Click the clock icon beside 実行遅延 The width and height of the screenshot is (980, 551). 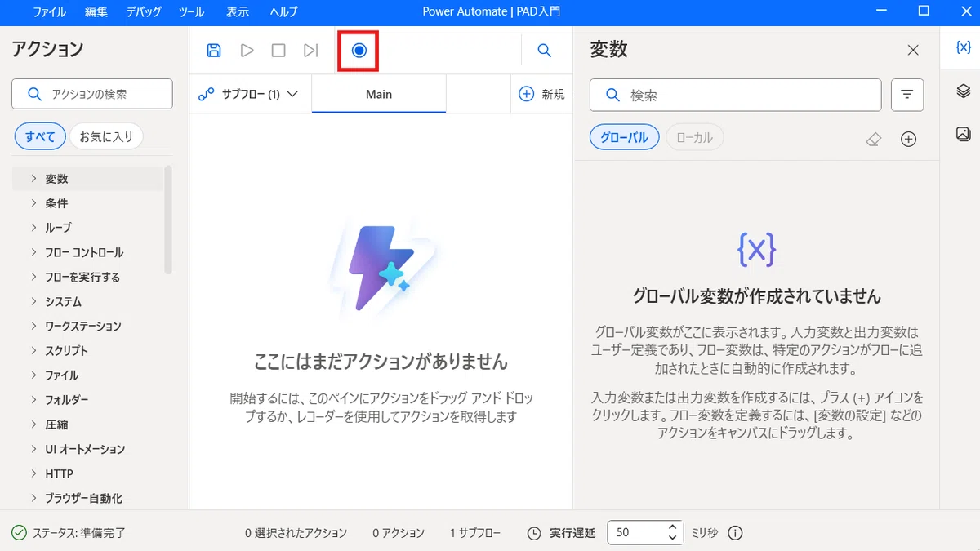(534, 533)
